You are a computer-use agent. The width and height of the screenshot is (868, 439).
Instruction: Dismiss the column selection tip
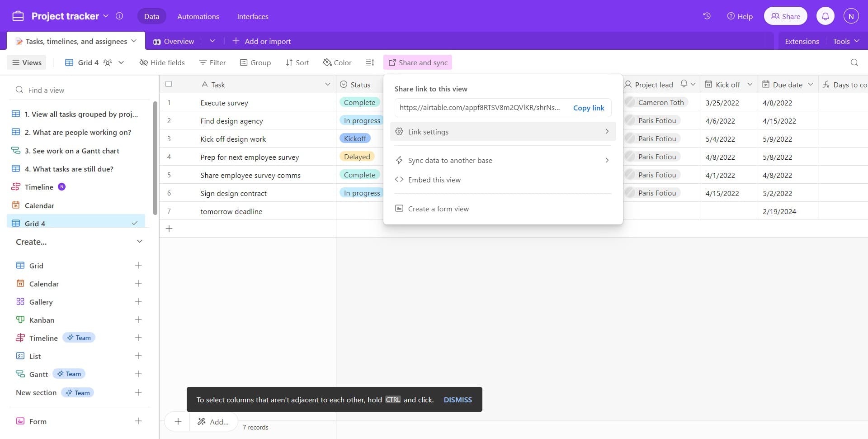point(458,400)
